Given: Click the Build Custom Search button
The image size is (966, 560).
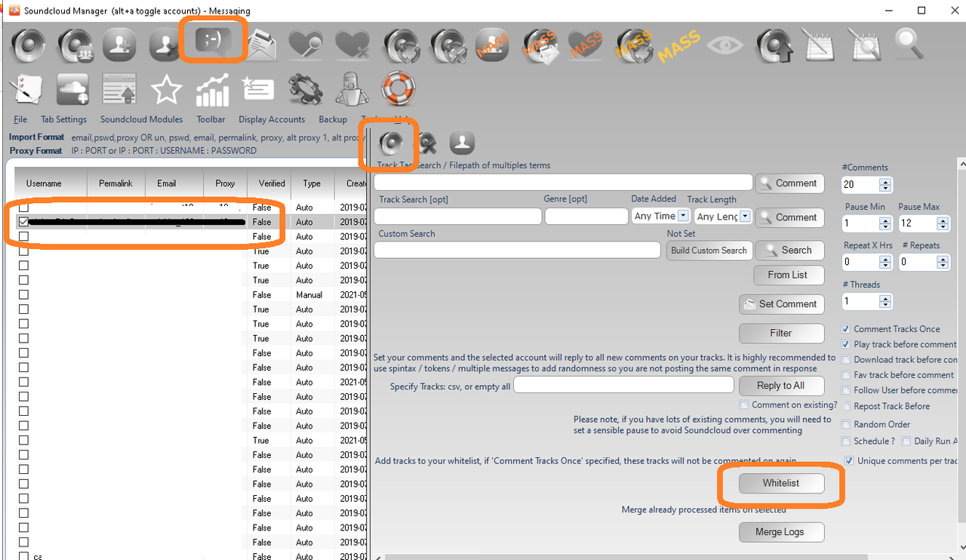Looking at the screenshot, I should click(709, 251).
